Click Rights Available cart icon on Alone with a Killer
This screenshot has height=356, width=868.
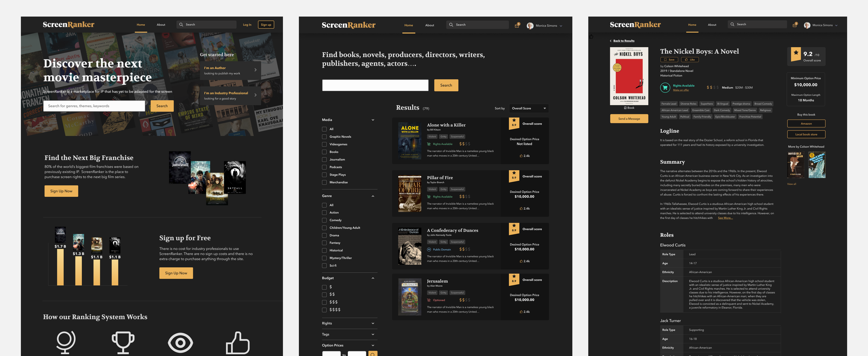(x=429, y=144)
